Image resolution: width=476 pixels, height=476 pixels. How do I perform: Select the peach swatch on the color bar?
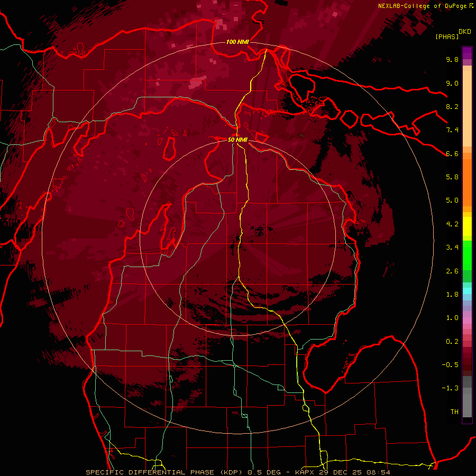467,109
